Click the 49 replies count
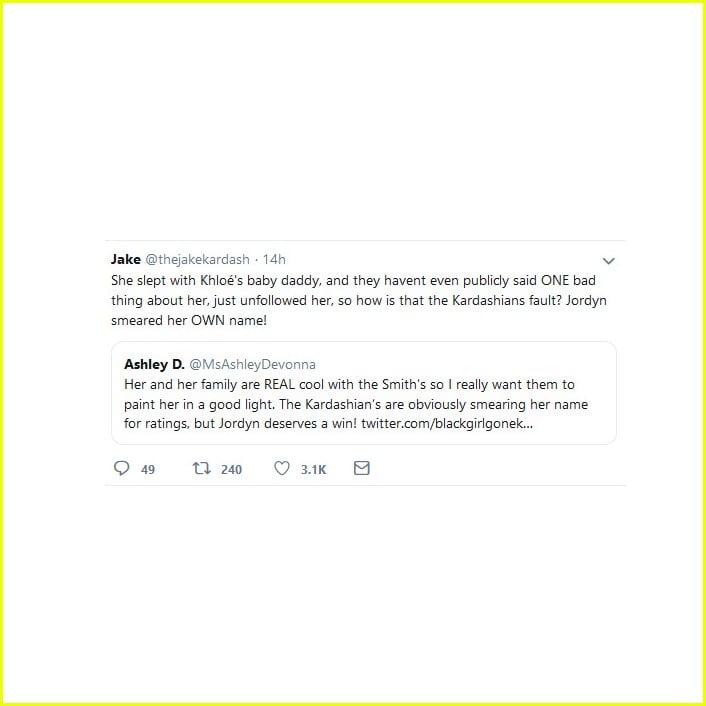 pyautogui.click(x=148, y=470)
